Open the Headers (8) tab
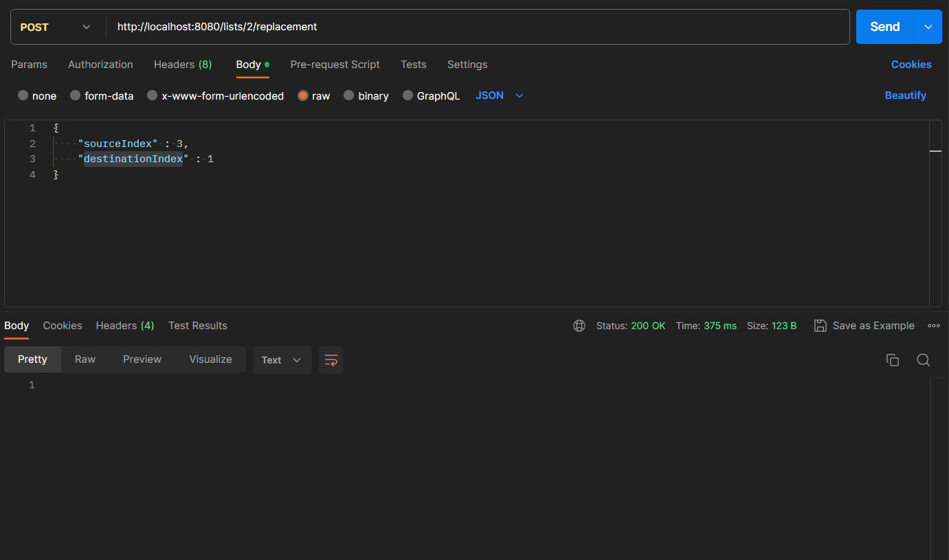The image size is (949, 560). (183, 64)
